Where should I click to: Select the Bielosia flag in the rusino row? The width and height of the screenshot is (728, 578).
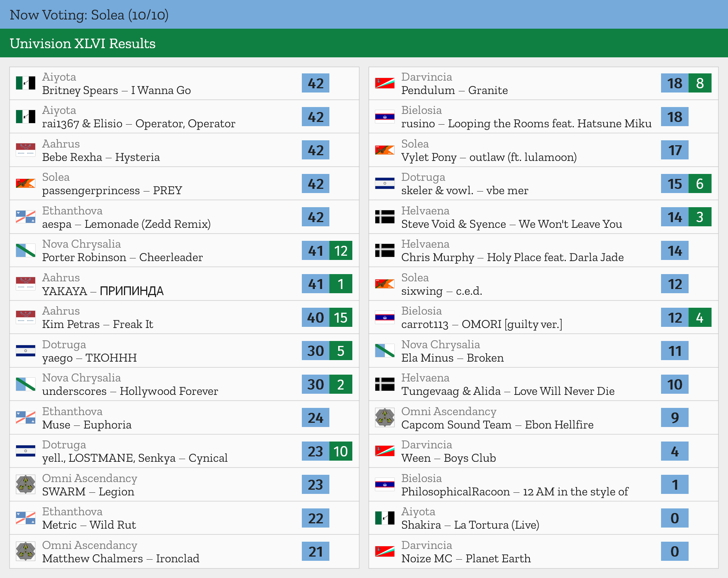(385, 117)
